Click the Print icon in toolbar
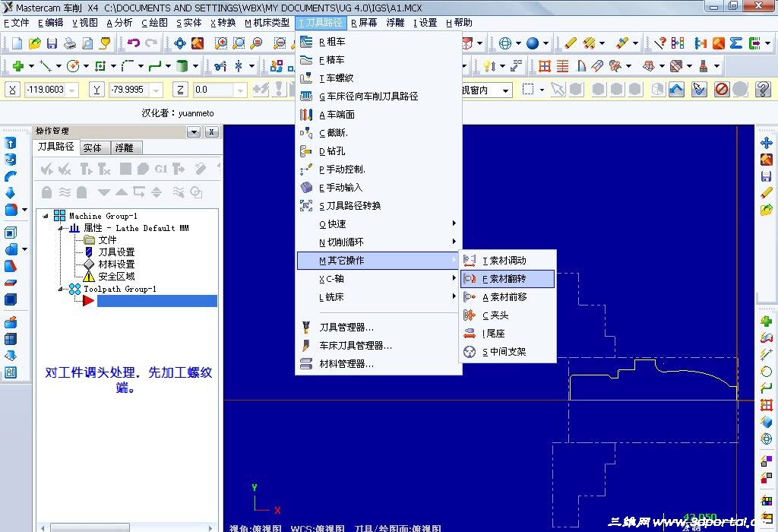The image size is (778, 532). pyautogui.click(x=69, y=43)
